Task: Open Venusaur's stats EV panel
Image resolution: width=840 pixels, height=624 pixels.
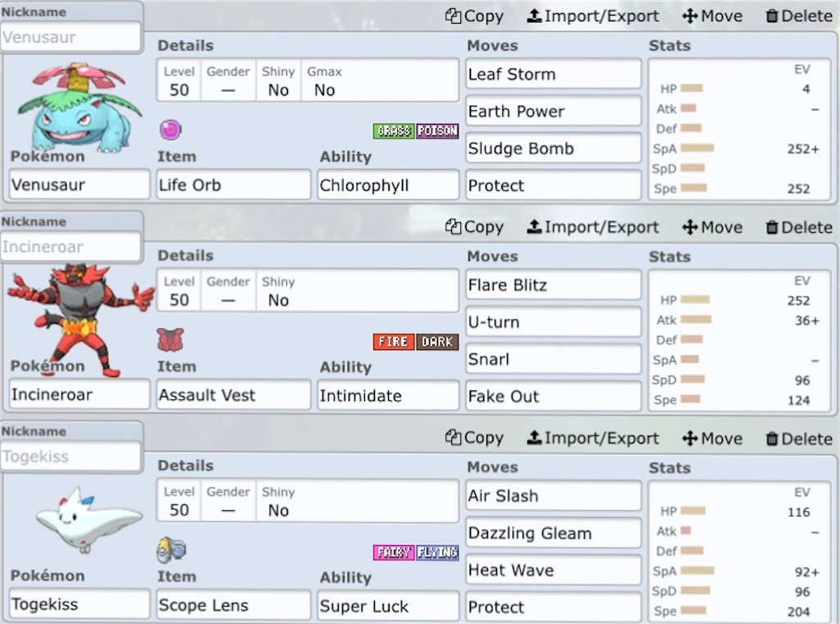Action: click(739, 130)
